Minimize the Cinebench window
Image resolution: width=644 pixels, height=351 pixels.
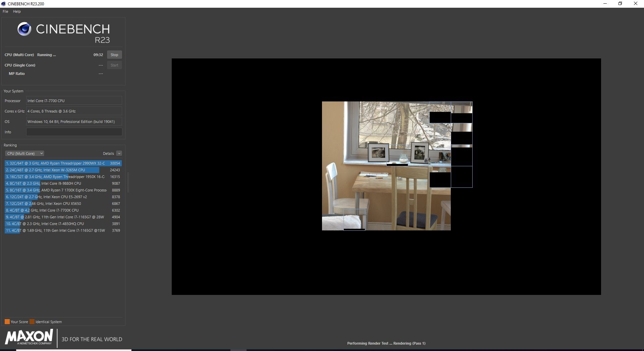coord(605,4)
